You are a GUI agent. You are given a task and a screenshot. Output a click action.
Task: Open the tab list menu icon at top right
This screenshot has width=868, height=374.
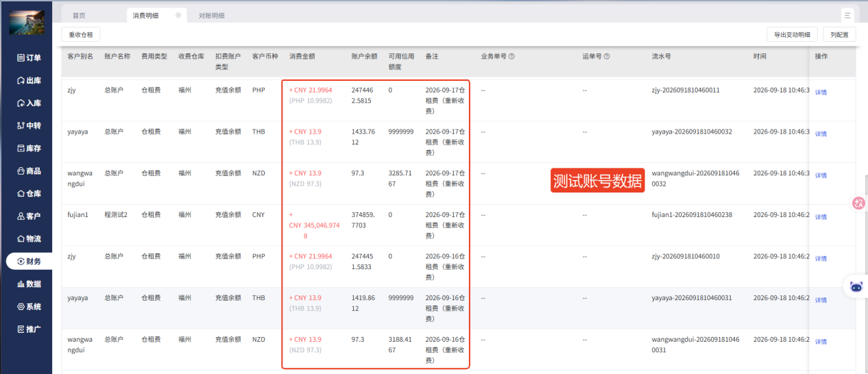[x=848, y=15]
